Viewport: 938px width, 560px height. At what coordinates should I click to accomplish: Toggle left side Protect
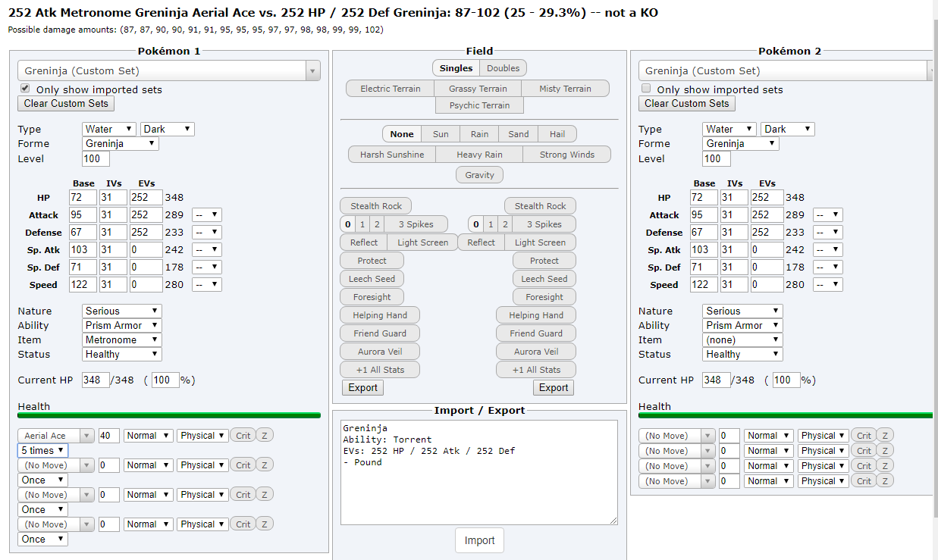pos(372,260)
